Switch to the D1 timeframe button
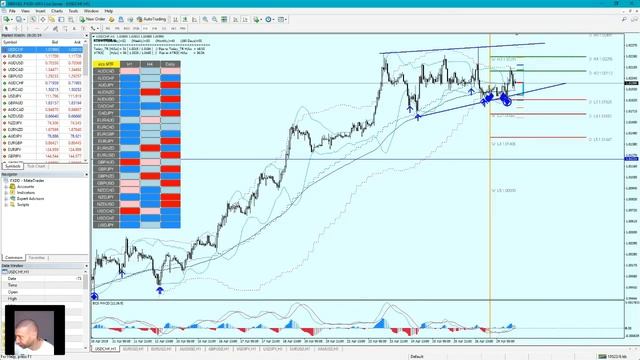The height and width of the screenshot is (360, 640). [x=164, y=29]
